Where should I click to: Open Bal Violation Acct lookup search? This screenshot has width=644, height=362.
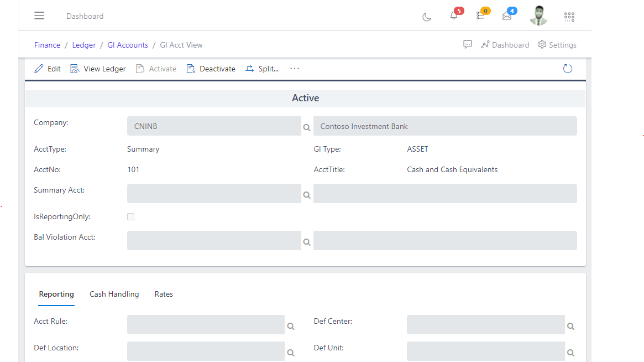tap(306, 242)
